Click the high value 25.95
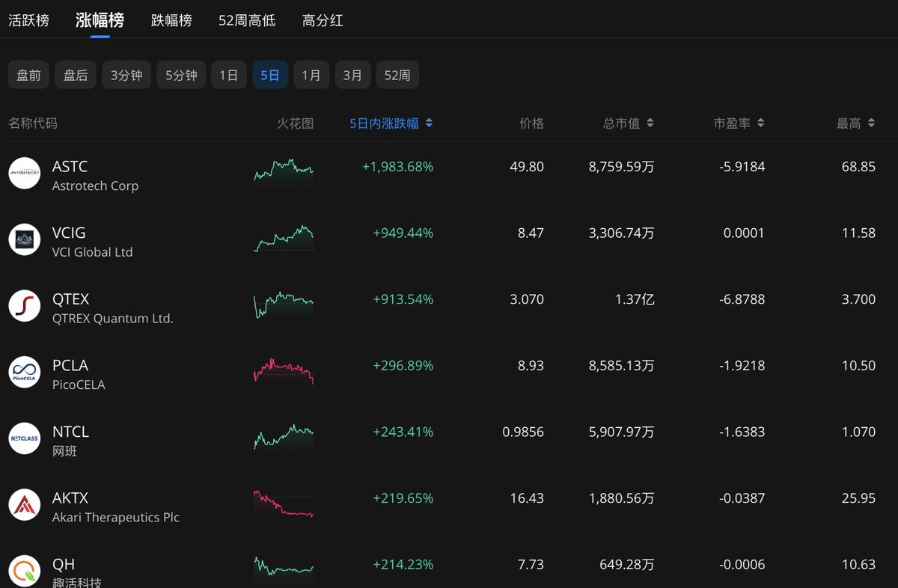Viewport: 898px width, 588px height. [x=858, y=498]
